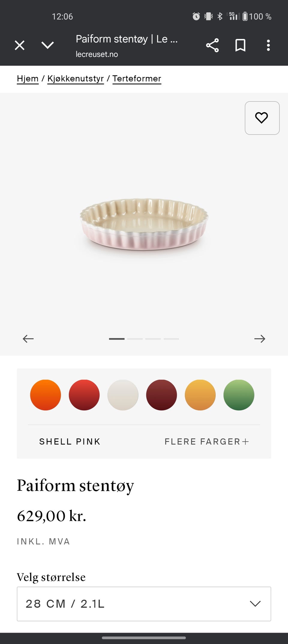Choose the yellow-orange color swatch
This screenshot has height=644, width=288.
[x=200, y=395]
